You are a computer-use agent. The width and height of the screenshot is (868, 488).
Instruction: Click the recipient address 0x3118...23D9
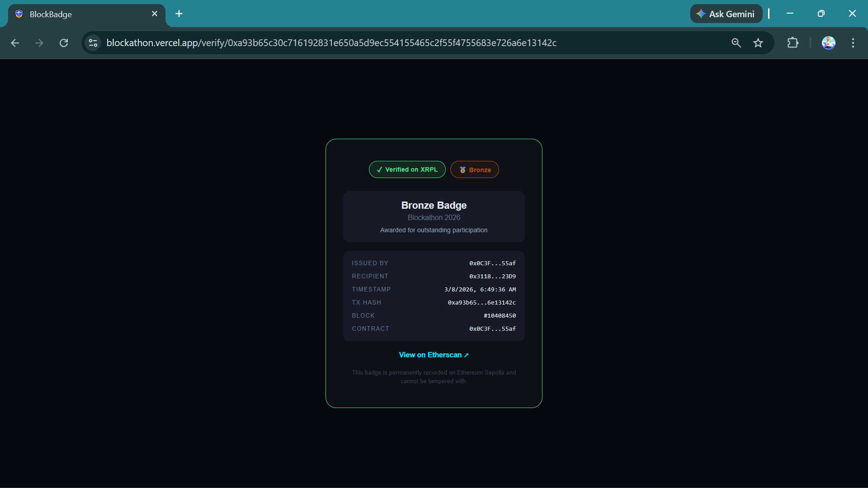[x=492, y=277]
